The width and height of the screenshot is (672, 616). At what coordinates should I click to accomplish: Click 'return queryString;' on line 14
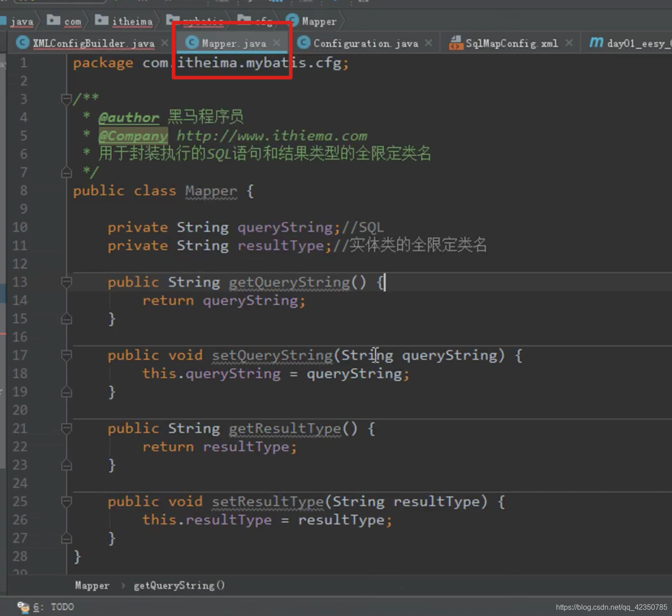[x=224, y=301]
